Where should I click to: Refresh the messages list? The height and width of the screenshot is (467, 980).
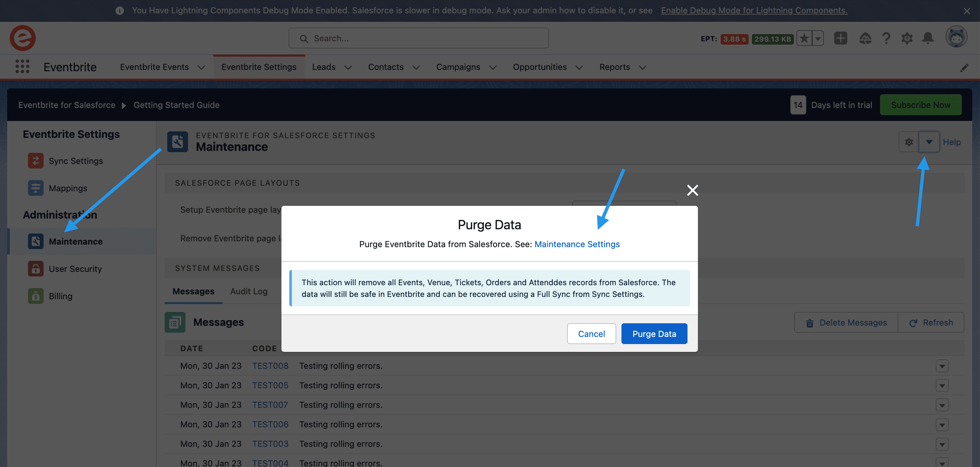931,323
